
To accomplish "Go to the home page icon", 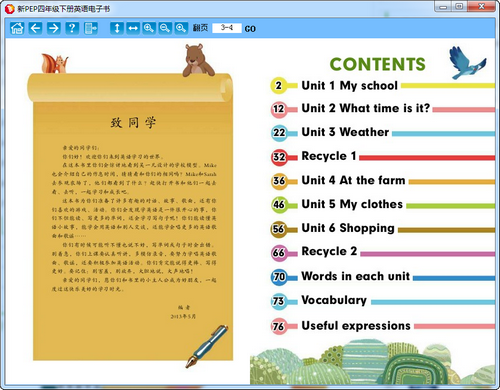I will pyautogui.click(x=17, y=28).
